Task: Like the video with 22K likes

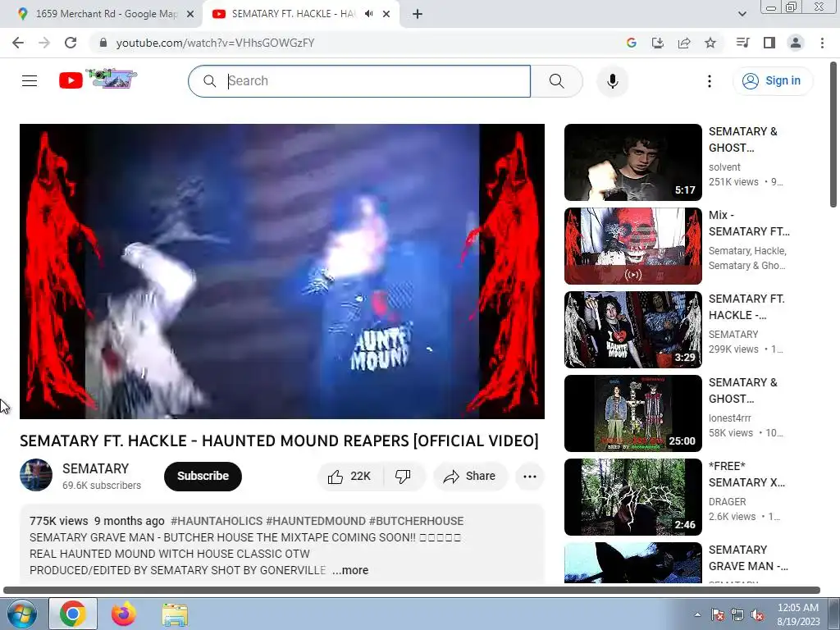Action: 349,477
